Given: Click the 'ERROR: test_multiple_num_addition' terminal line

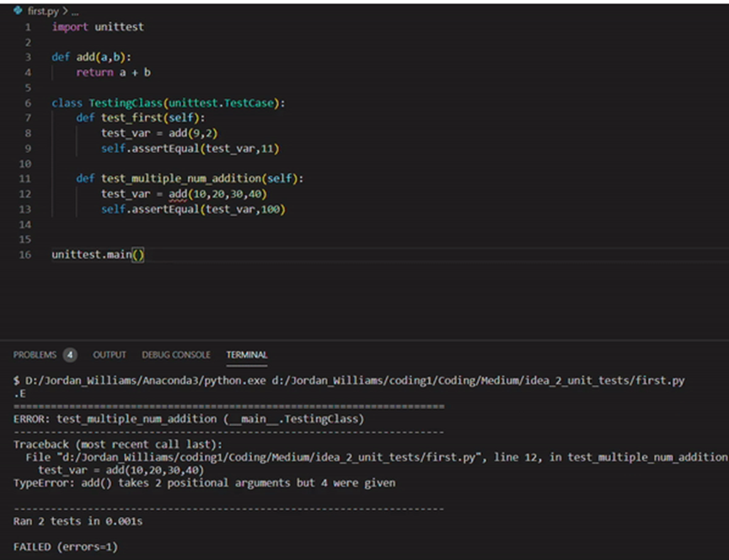Looking at the screenshot, I should pos(189,419).
